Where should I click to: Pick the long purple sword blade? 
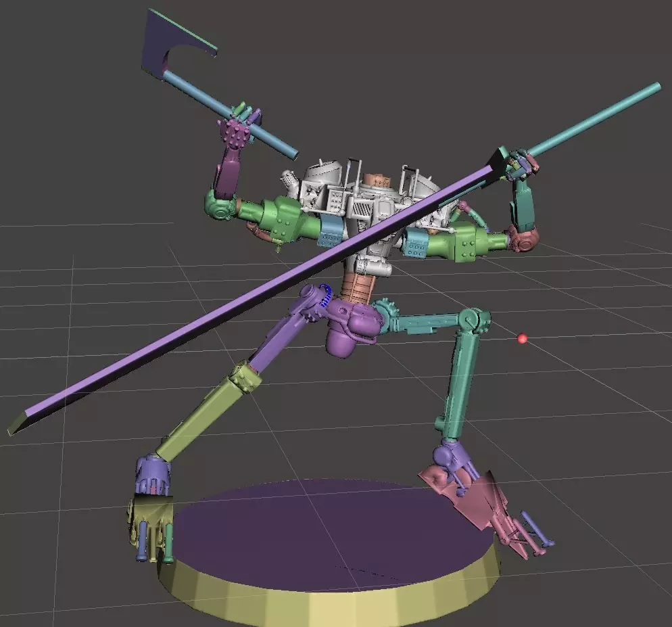(257, 292)
